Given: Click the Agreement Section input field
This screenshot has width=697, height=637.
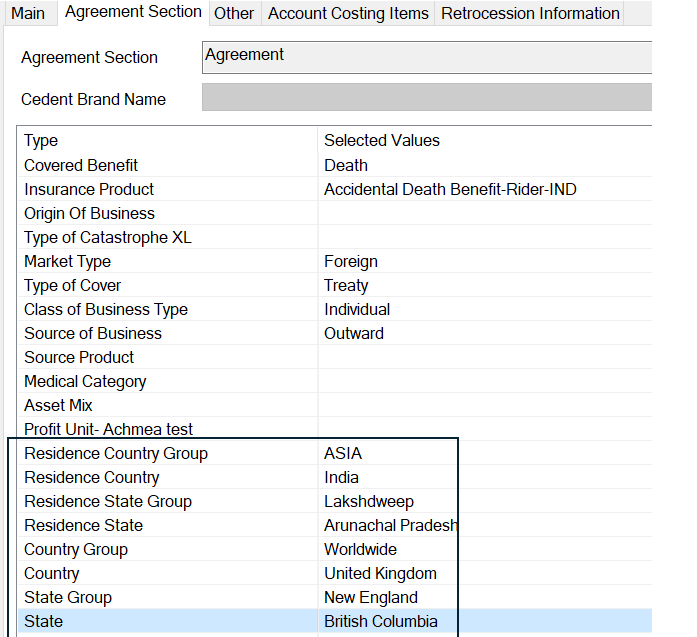Looking at the screenshot, I should (x=426, y=57).
